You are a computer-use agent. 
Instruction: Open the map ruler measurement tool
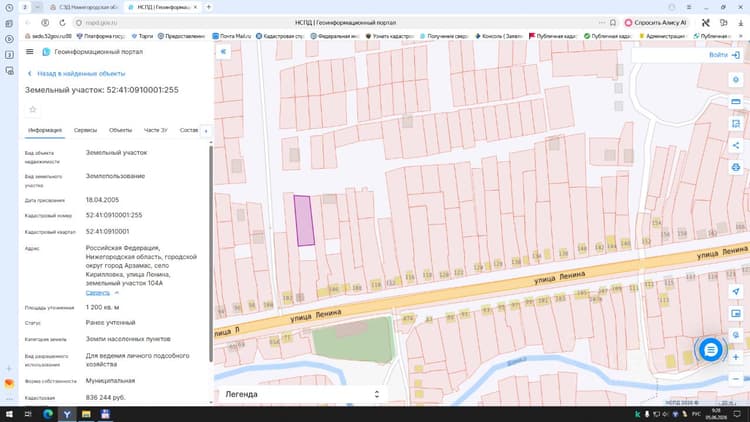pyautogui.click(x=736, y=101)
